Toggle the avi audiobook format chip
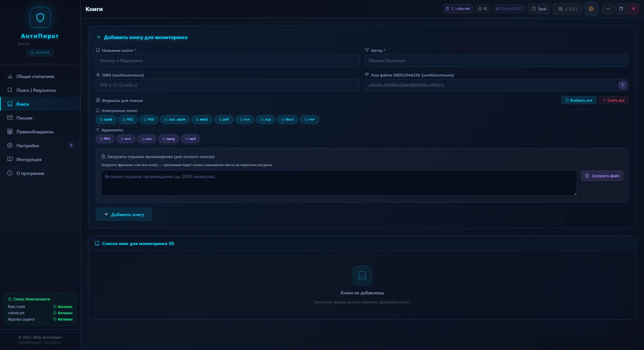 126,139
